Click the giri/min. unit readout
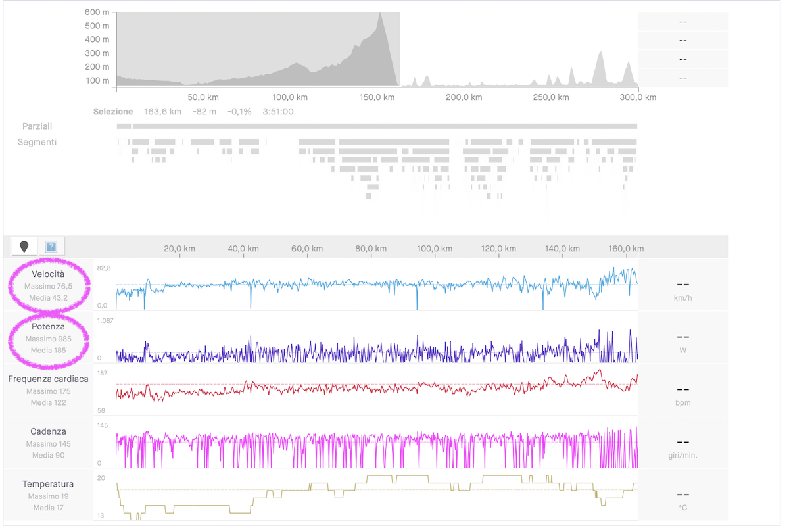This screenshot has height=532, width=789. tap(682, 455)
